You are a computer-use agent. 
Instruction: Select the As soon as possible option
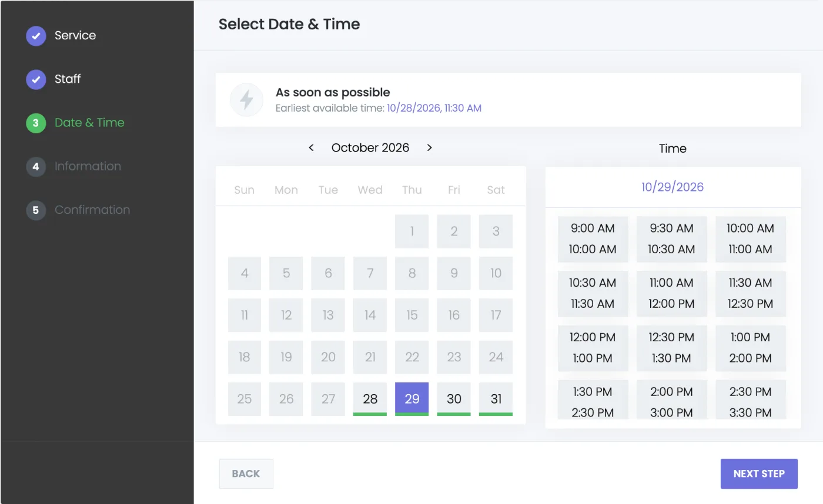(508, 100)
